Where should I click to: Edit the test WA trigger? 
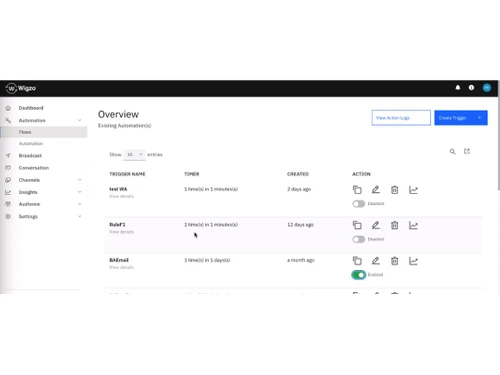(x=376, y=190)
